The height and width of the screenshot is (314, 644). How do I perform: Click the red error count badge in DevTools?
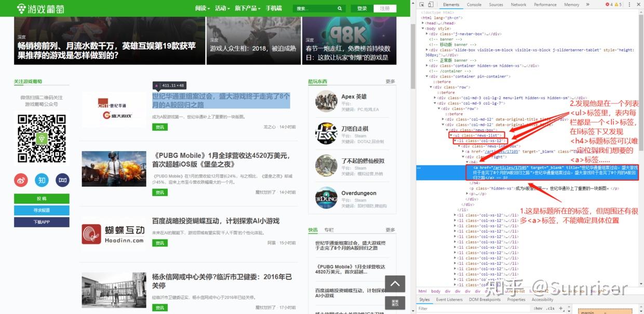(609, 5)
